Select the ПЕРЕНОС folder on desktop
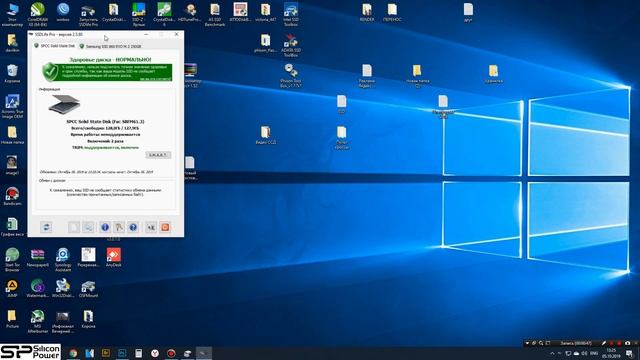640x360 pixels. point(392,12)
